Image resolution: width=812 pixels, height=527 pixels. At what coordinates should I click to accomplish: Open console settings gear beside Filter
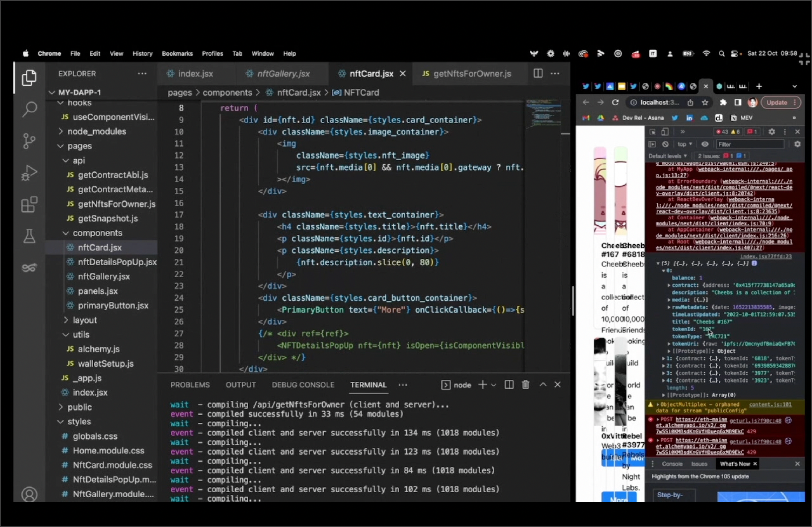(x=797, y=144)
